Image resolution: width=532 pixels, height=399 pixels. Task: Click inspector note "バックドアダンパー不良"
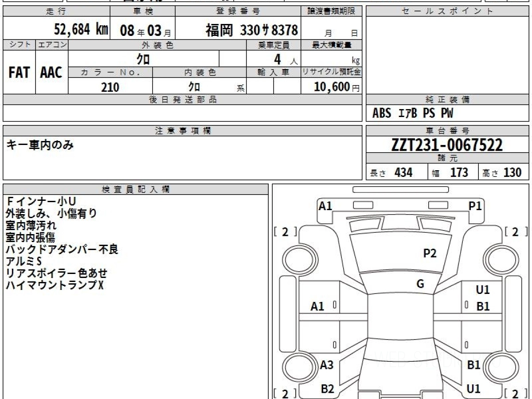(x=62, y=249)
